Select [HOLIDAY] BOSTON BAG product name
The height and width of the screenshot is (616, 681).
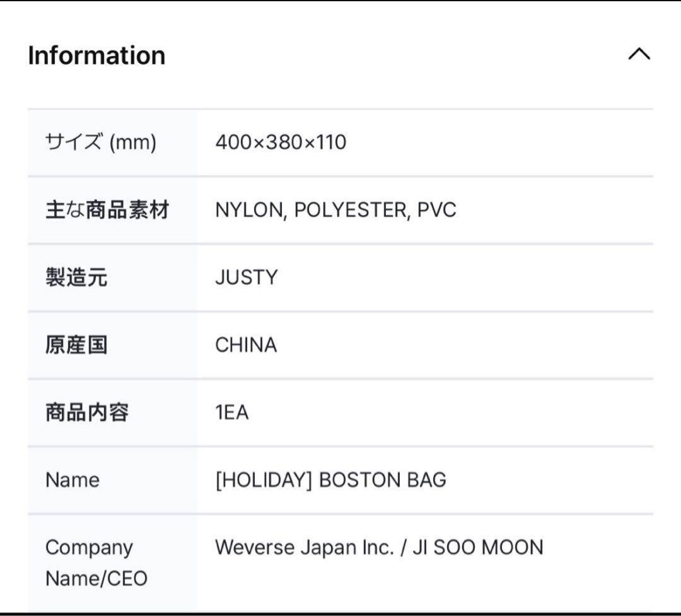click(x=331, y=480)
